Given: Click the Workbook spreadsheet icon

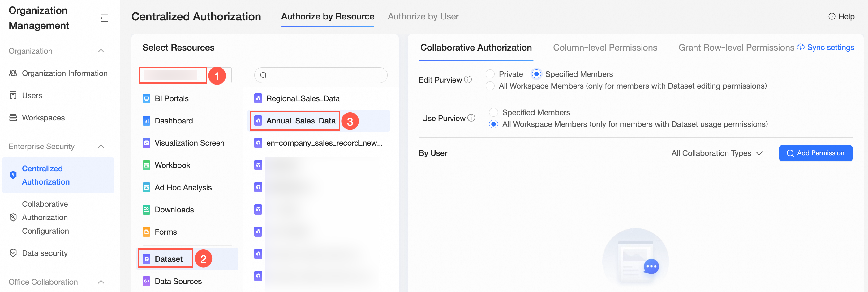Looking at the screenshot, I should pyautogui.click(x=147, y=165).
